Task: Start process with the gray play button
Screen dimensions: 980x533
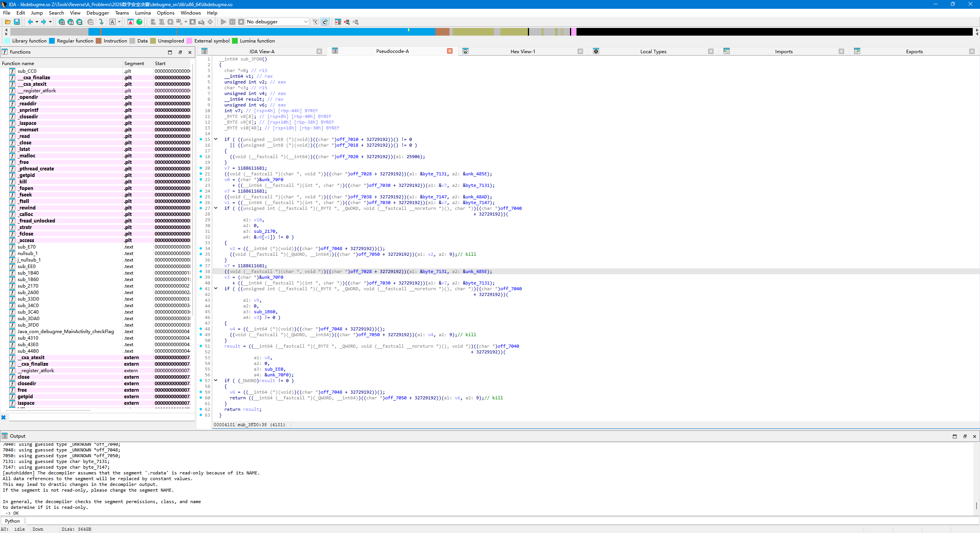Action: point(224,22)
